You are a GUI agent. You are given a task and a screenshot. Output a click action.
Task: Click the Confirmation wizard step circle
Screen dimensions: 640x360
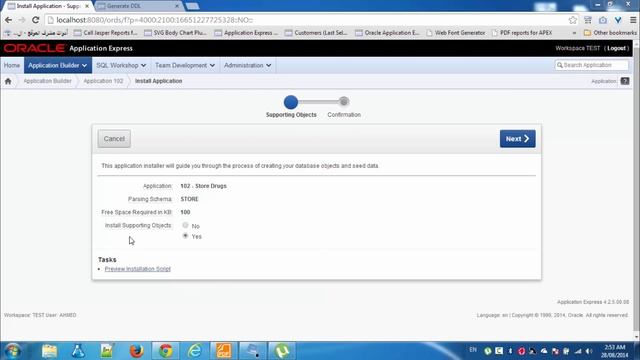344,101
